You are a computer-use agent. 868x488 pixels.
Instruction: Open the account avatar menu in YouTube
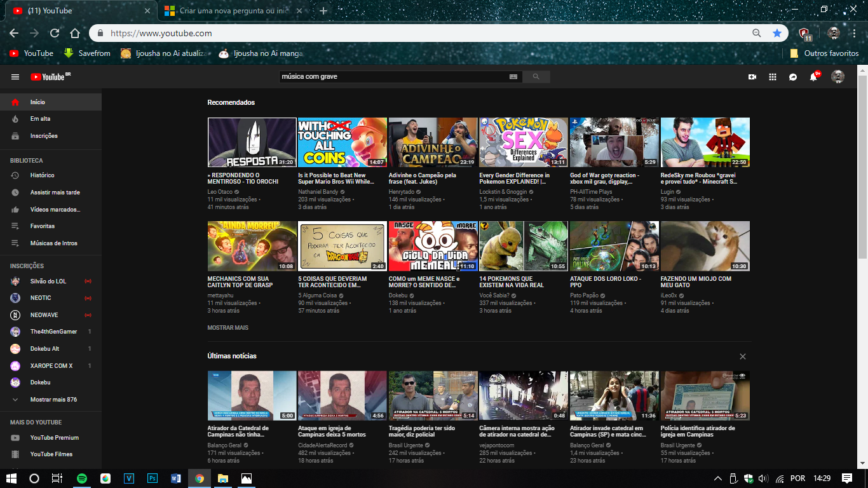point(838,77)
